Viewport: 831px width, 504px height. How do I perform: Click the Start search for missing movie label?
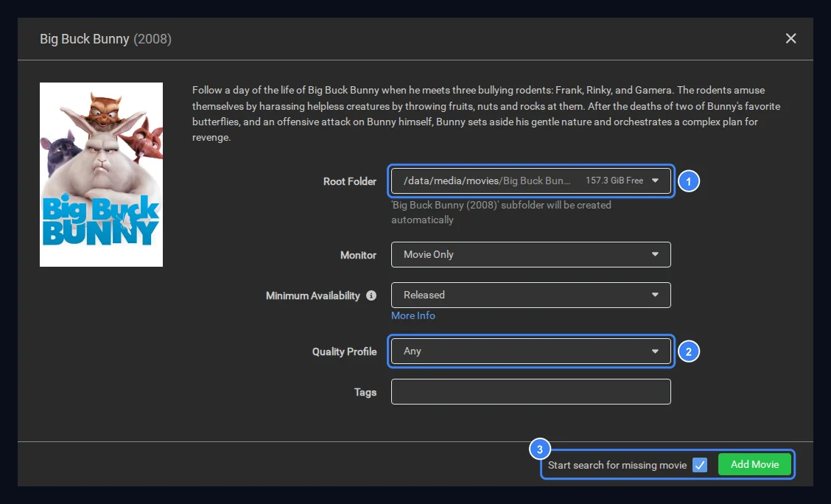point(617,465)
